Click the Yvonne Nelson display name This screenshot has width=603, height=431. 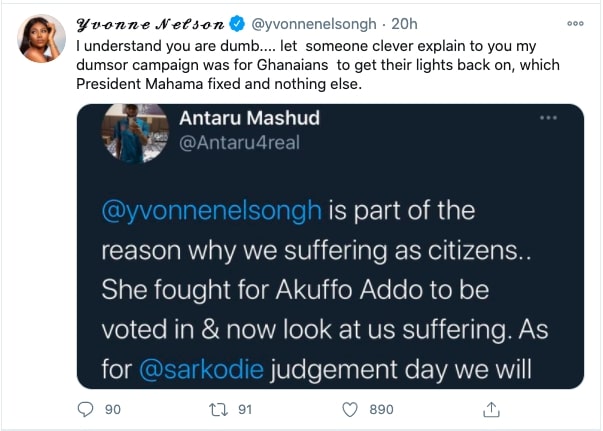150,25
